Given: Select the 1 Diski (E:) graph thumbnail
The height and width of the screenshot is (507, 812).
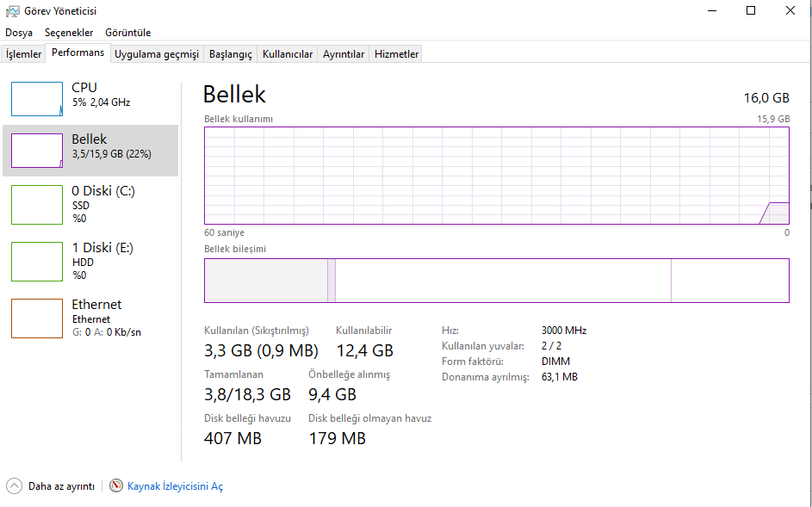Looking at the screenshot, I should pos(37,262).
